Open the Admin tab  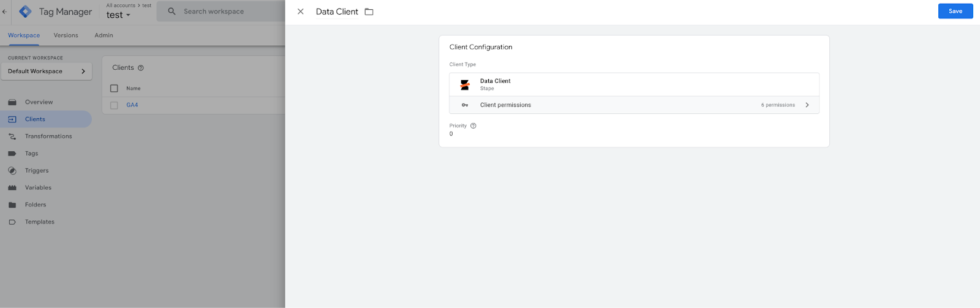click(x=104, y=36)
